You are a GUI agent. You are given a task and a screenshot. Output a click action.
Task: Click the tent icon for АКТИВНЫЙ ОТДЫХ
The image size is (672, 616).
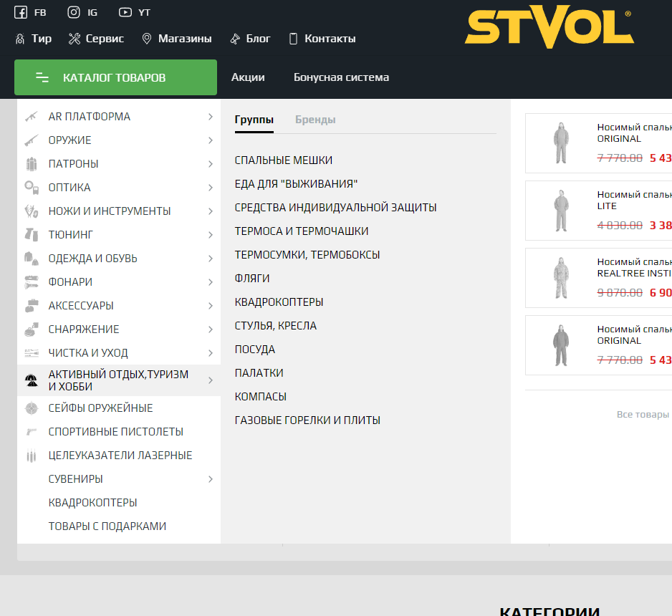(31, 381)
